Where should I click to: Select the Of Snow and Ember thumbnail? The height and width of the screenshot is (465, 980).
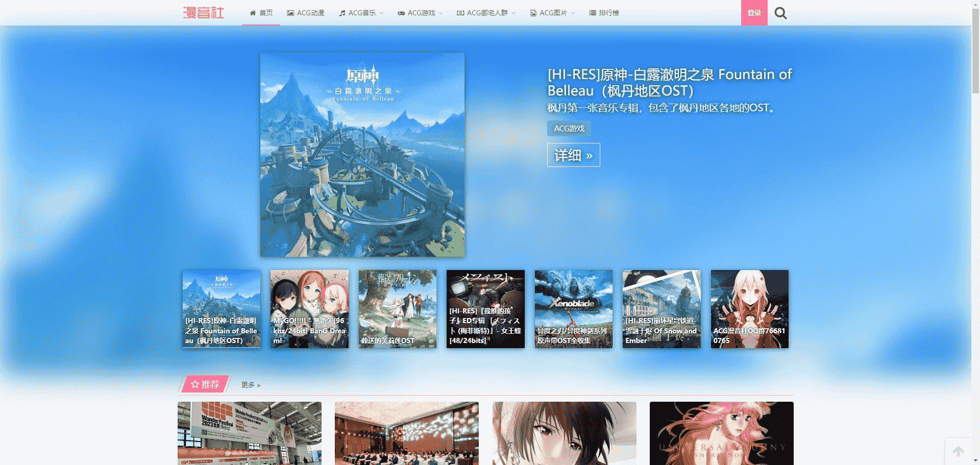(661, 309)
